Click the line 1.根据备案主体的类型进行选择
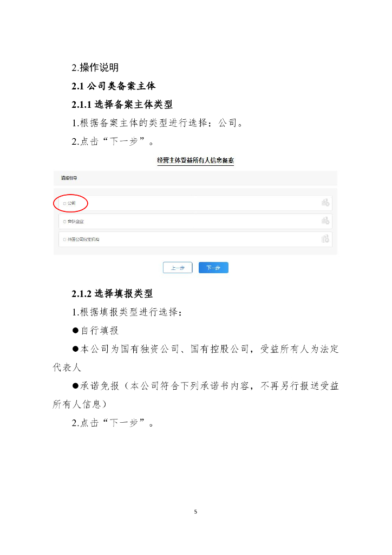This screenshot has width=392, height=555. [158, 123]
